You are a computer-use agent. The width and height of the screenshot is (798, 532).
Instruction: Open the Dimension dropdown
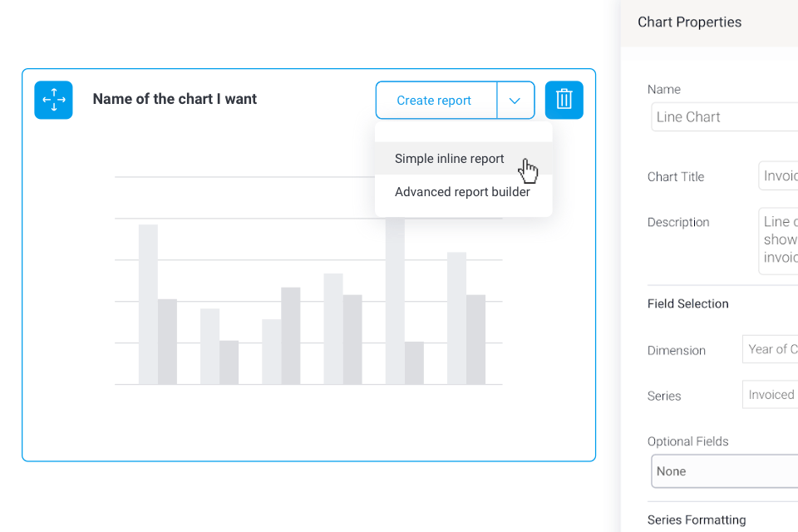point(770,349)
